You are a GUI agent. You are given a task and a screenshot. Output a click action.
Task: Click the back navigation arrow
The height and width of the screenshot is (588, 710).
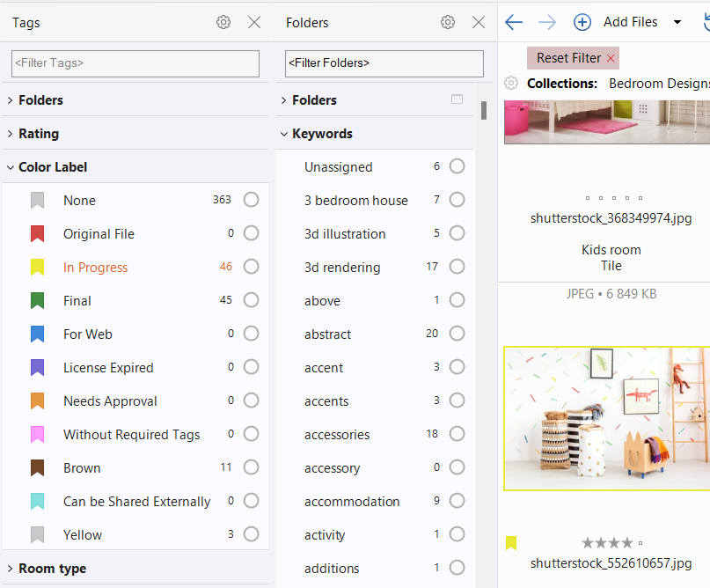[514, 22]
